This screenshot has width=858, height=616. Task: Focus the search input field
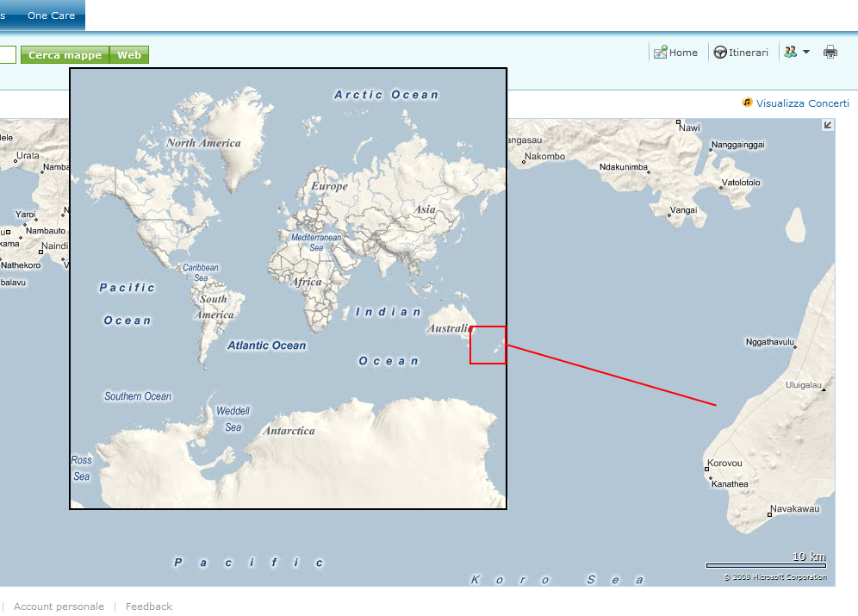click(8, 54)
